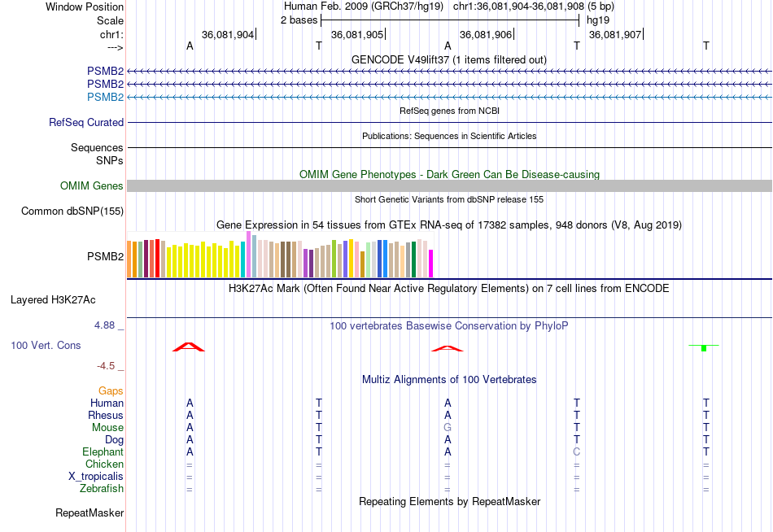773x532 pixels.
Task: Click the 2 bases scale bar label
Action: (x=299, y=20)
